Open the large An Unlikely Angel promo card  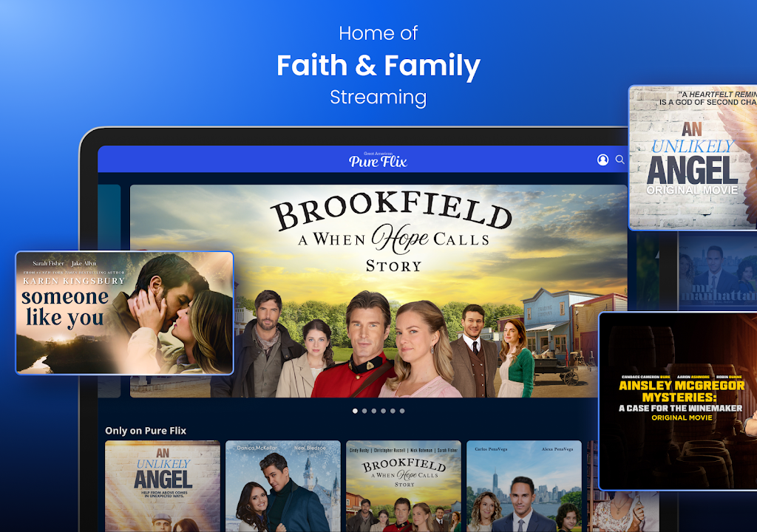click(x=692, y=158)
